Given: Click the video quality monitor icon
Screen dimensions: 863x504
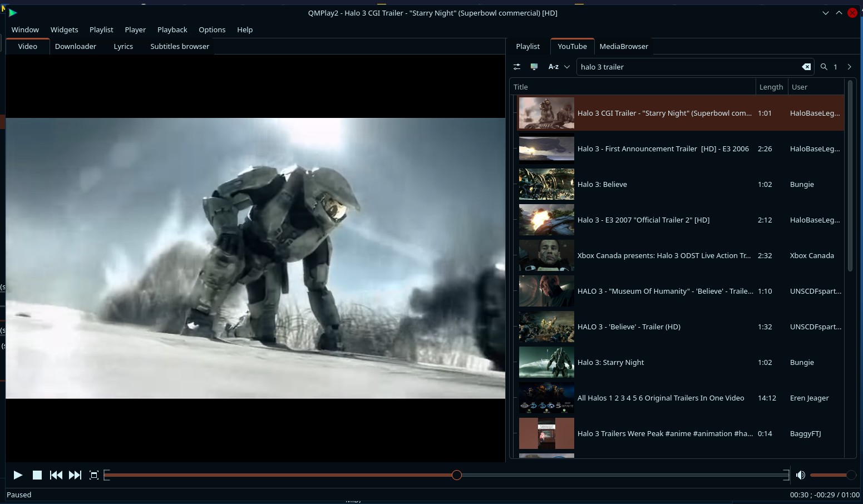Looking at the screenshot, I should pyautogui.click(x=534, y=67).
